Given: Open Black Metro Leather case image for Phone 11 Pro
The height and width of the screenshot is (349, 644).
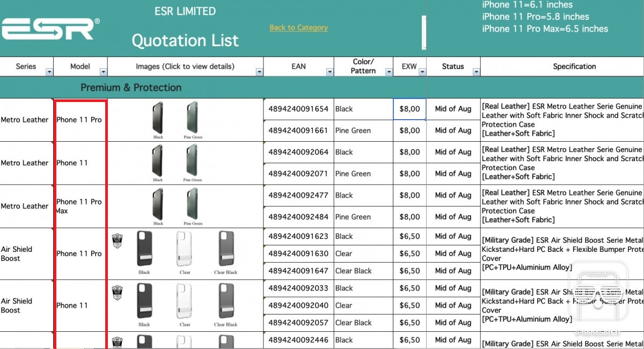Looking at the screenshot, I should 158,118.
